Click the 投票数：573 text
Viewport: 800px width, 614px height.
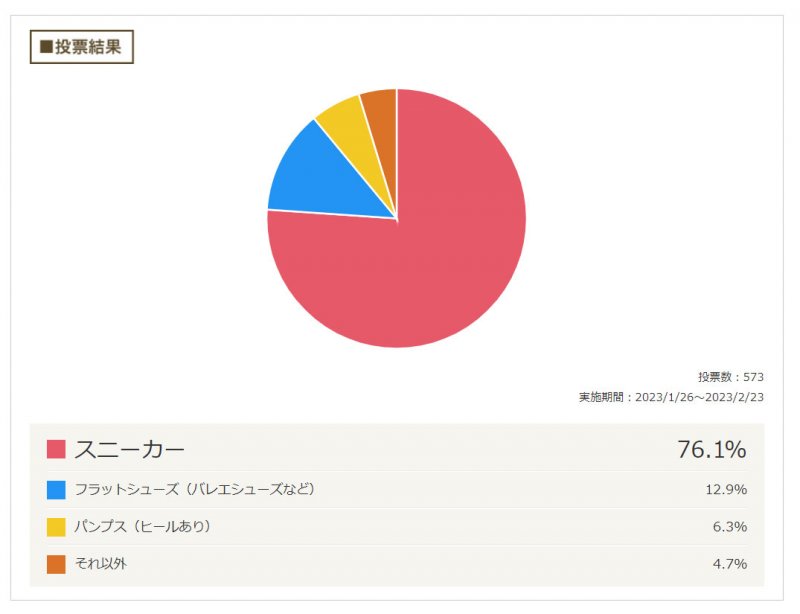(731, 377)
